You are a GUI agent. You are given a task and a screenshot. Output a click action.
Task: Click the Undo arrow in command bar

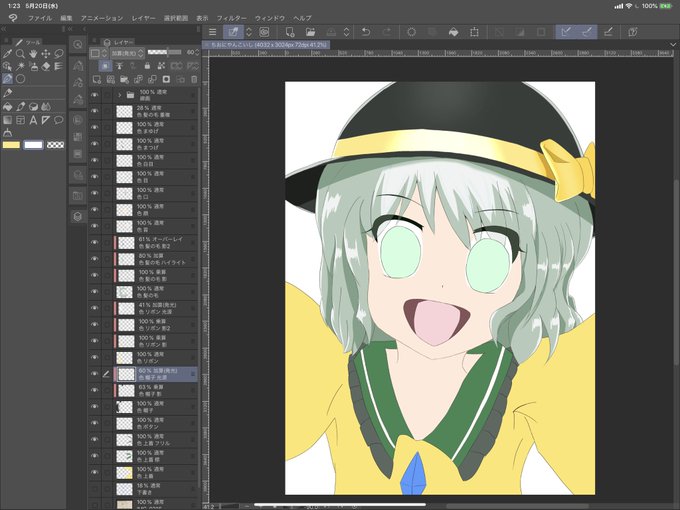tap(366, 32)
